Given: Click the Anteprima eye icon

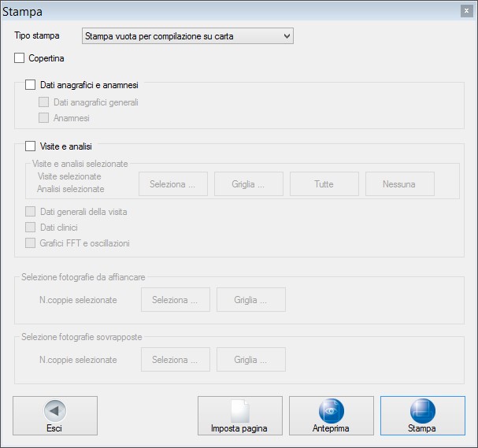Looking at the screenshot, I should pos(331,410).
